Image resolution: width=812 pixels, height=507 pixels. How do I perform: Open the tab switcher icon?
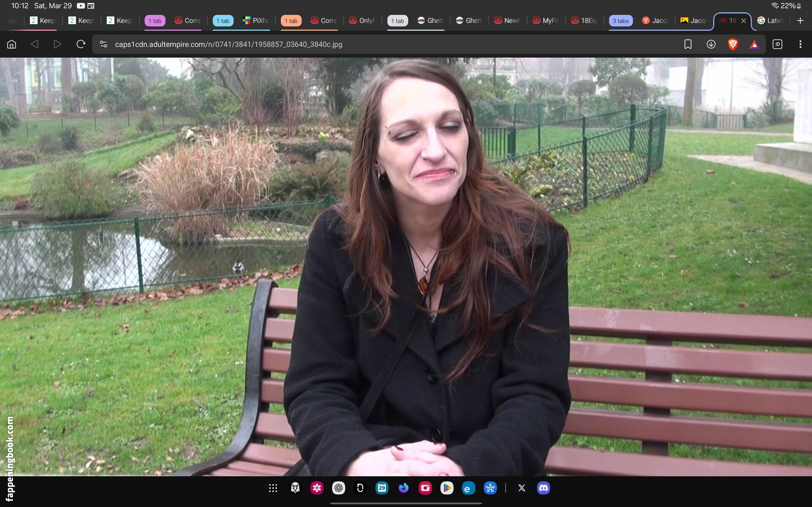coord(777,44)
